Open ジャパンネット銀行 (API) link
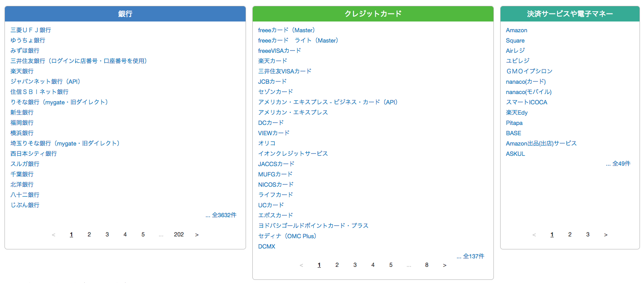 coord(45,81)
